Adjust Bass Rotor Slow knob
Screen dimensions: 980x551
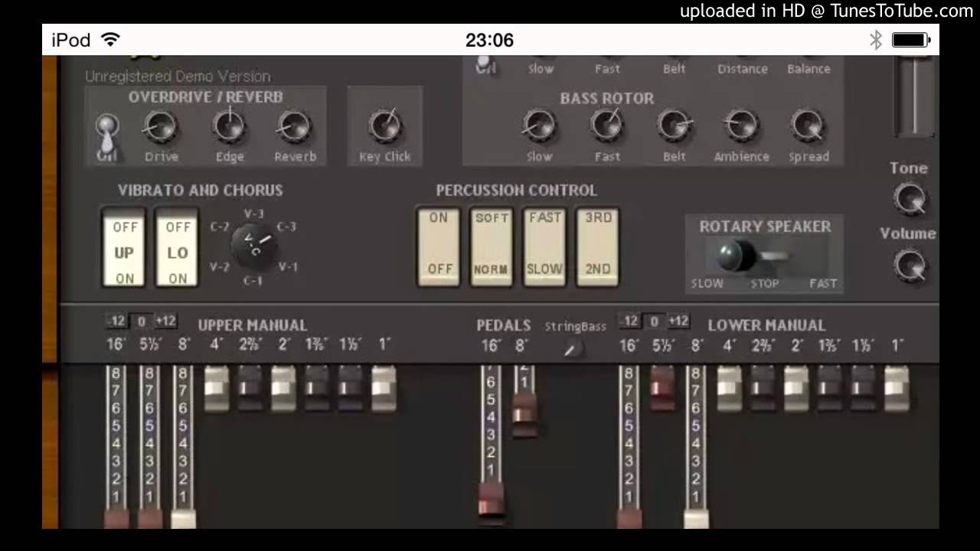tap(539, 126)
